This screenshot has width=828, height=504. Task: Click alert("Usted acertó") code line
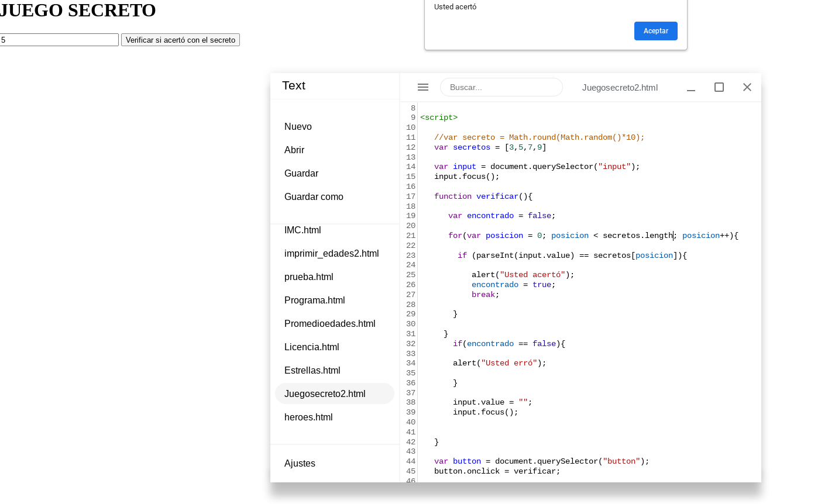pos(523,275)
